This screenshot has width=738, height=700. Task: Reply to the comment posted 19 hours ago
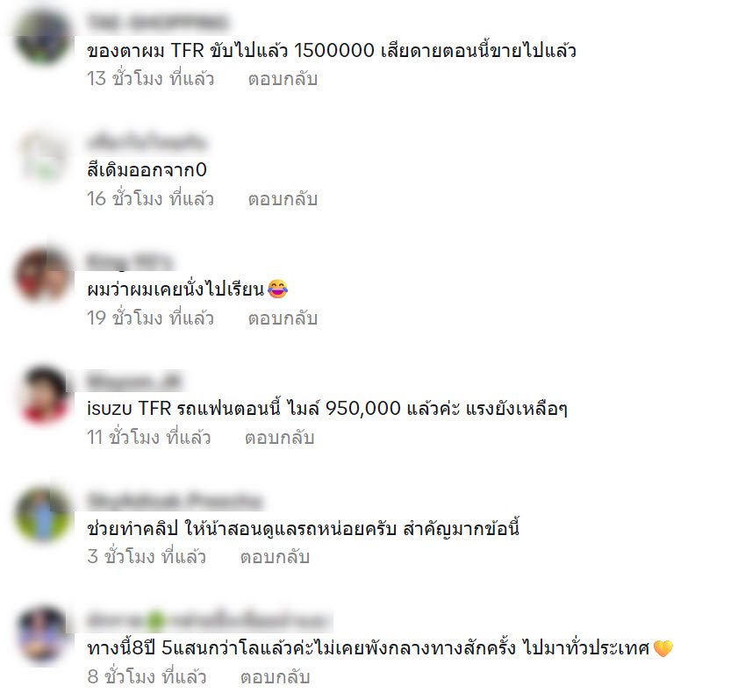tap(283, 318)
